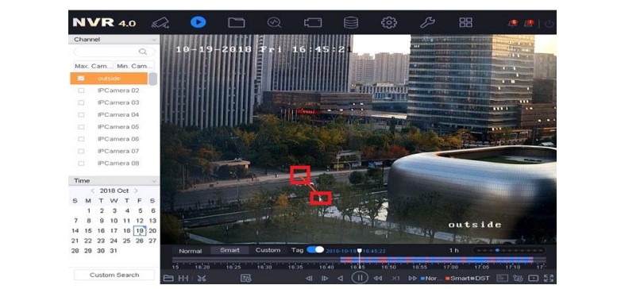Check the IPCamera 07 checkbox
Viewport: 644px width, 289px height.
tap(81, 151)
